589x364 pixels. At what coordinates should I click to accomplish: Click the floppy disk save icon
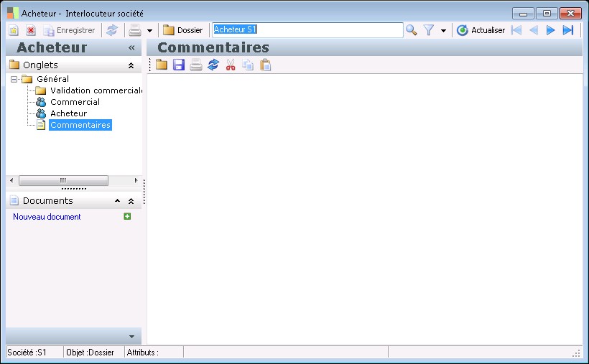[x=179, y=65]
